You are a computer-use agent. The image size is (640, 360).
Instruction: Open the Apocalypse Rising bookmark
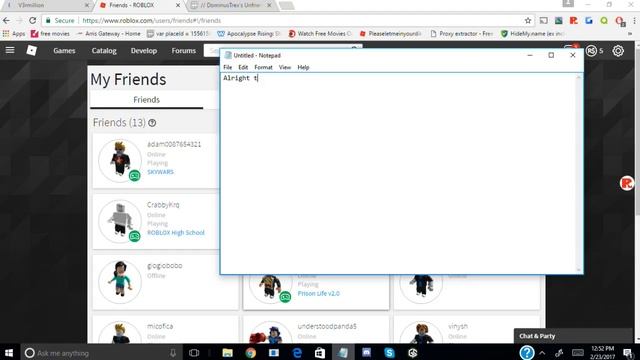coord(249,33)
